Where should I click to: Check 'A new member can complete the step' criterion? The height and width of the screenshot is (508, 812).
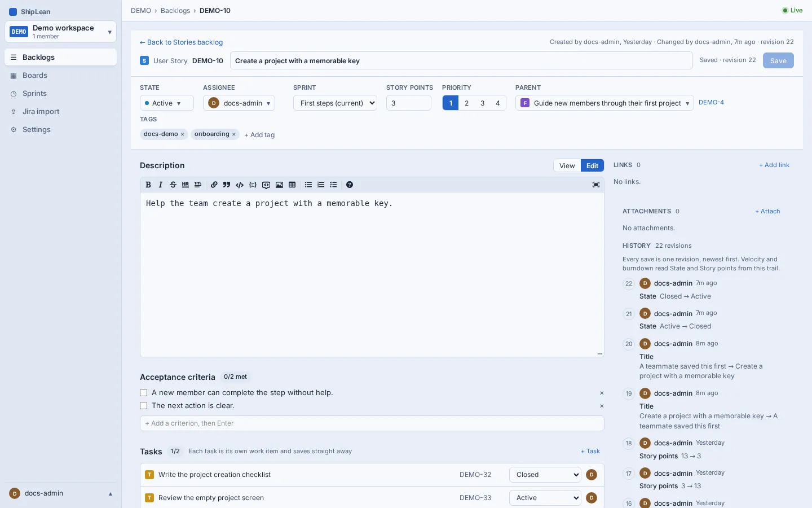point(143,393)
